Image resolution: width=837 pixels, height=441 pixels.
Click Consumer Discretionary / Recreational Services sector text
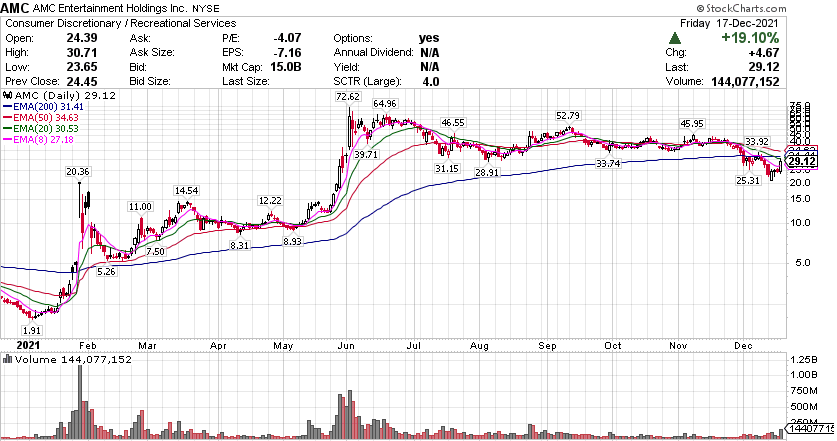pos(121,23)
